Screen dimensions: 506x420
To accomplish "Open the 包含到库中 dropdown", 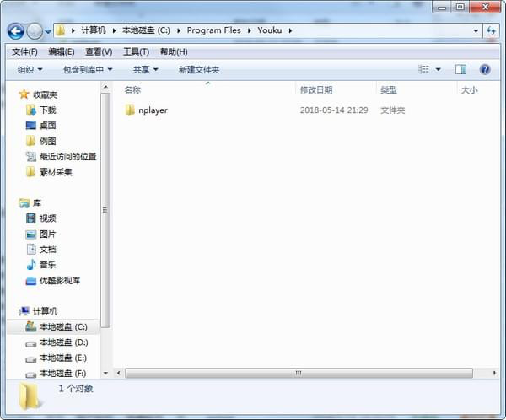I will [x=88, y=70].
